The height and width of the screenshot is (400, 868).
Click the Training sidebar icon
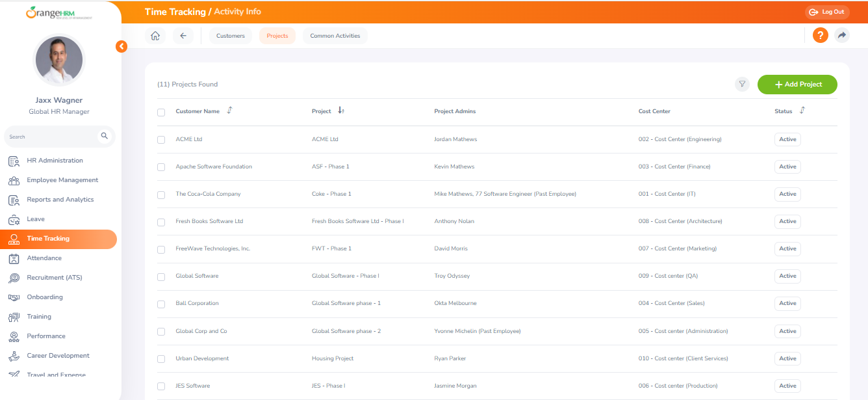(14, 317)
